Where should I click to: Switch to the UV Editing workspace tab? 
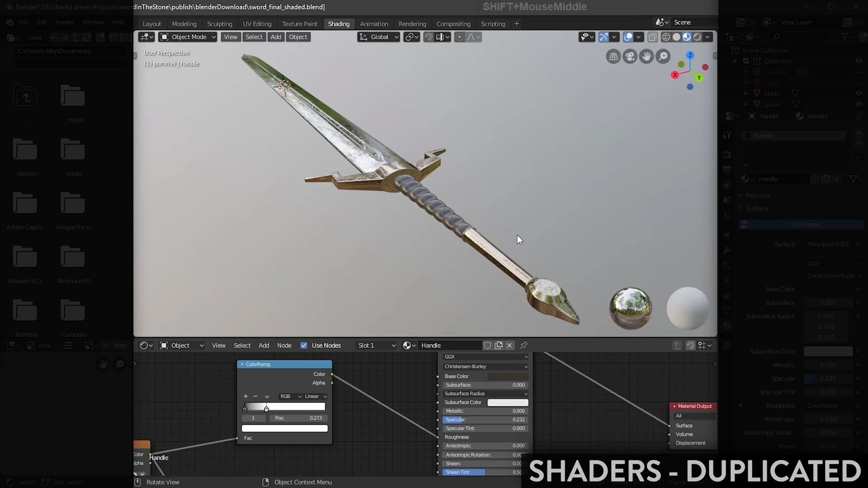[257, 23]
